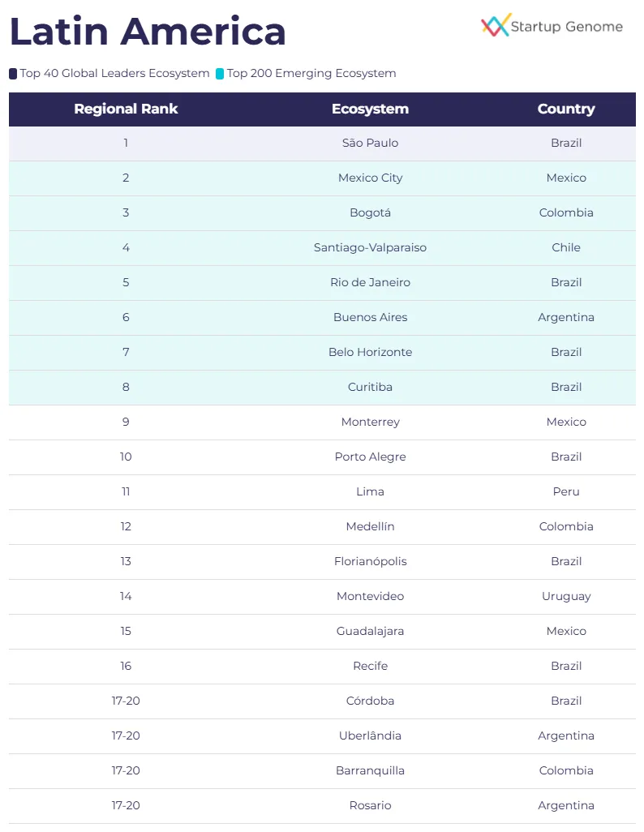Image resolution: width=644 pixels, height=832 pixels.
Task: Click the Country column header
Action: (566, 109)
